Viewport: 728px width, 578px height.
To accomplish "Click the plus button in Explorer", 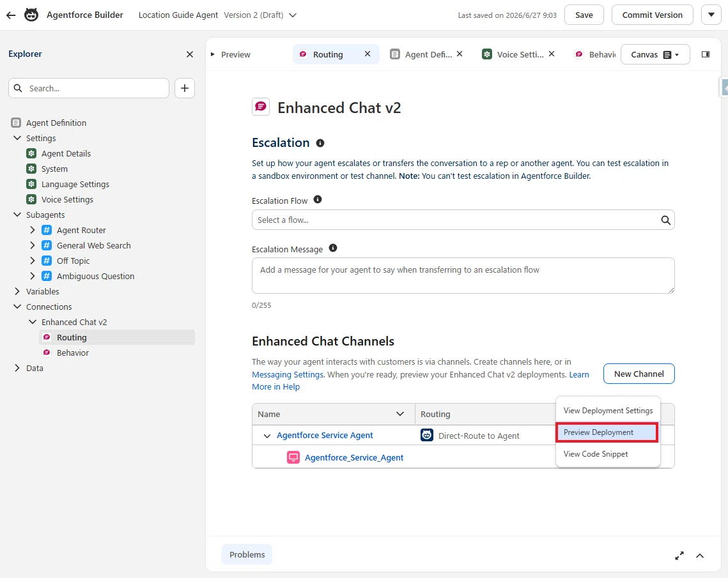I will click(184, 88).
